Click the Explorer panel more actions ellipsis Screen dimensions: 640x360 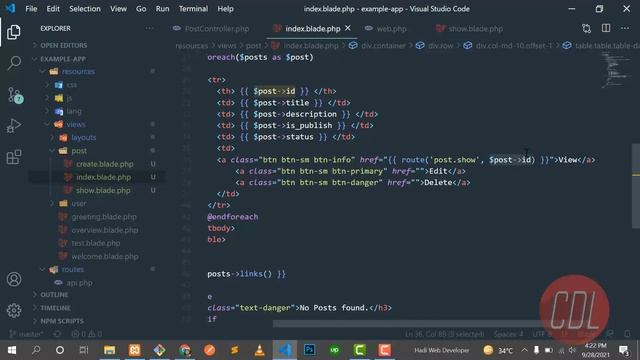click(150, 28)
